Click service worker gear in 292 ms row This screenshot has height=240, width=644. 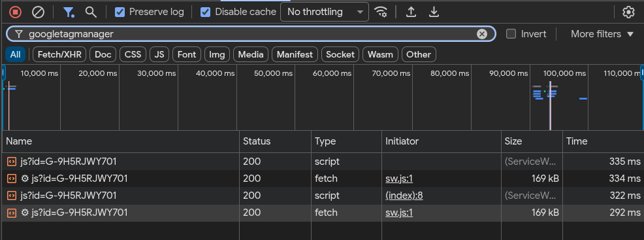pyautogui.click(x=25, y=213)
